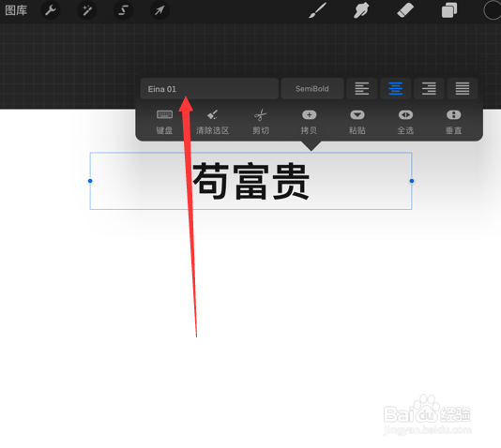Copy text with 拷贝
Image resolution: width=501 pixels, height=448 pixels.
[x=309, y=122]
